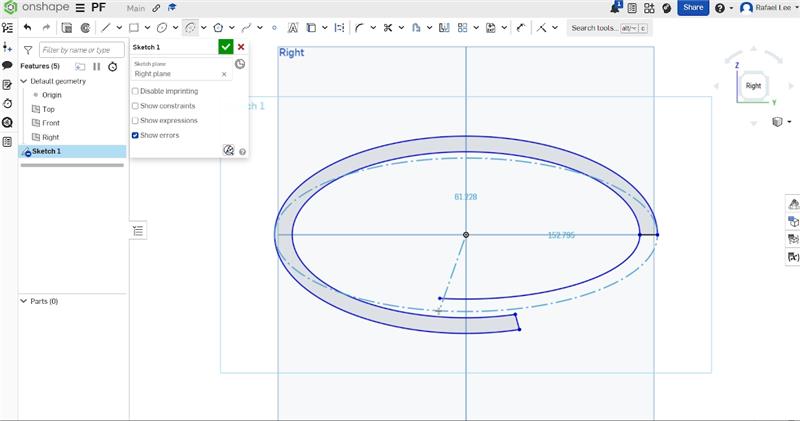800x421 pixels.
Task: Open the Ellipse tool dropdown
Action: tap(176, 28)
